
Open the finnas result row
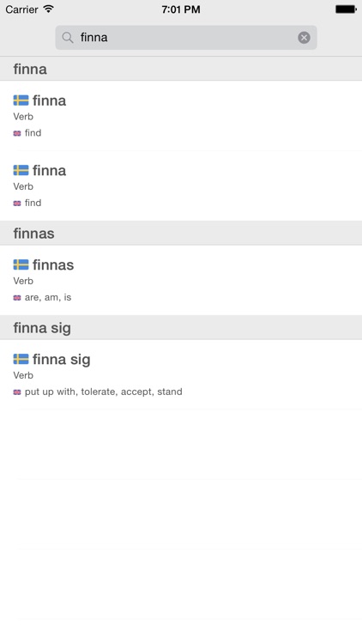[x=181, y=280]
